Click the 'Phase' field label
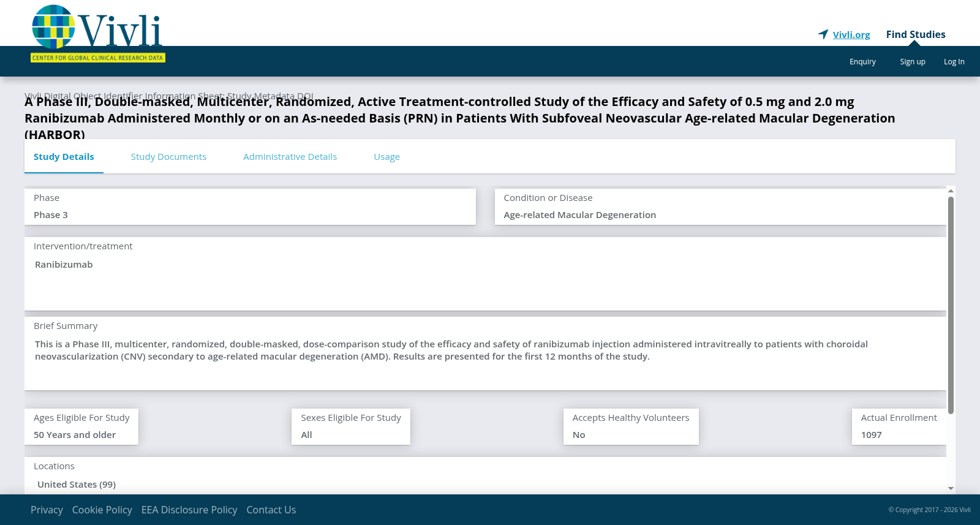The width and height of the screenshot is (980, 525). point(47,198)
